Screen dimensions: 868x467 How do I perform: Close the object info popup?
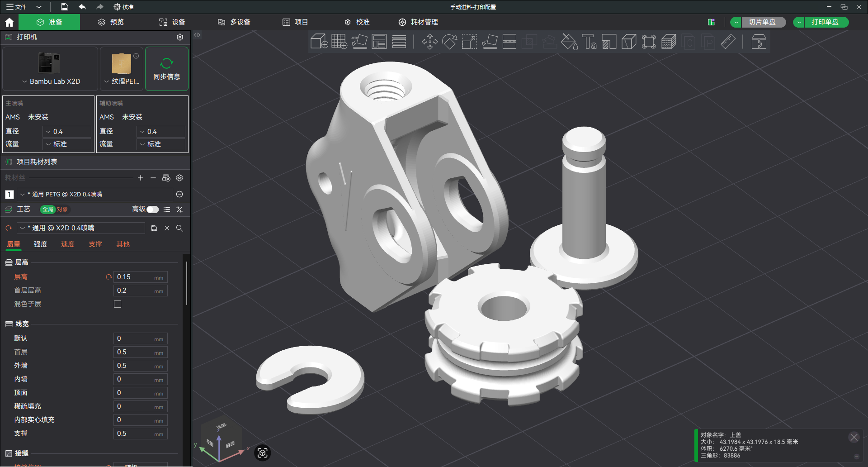(854, 437)
